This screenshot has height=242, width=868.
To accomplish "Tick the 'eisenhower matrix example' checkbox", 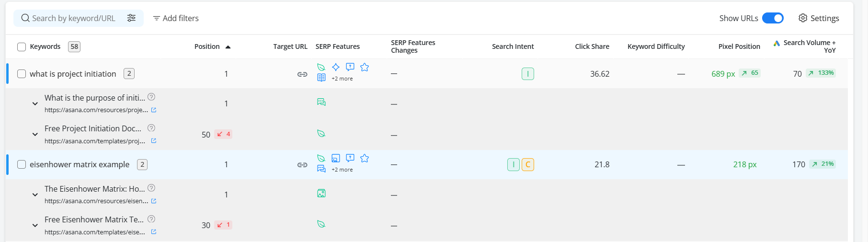I will [x=22, y=164].
